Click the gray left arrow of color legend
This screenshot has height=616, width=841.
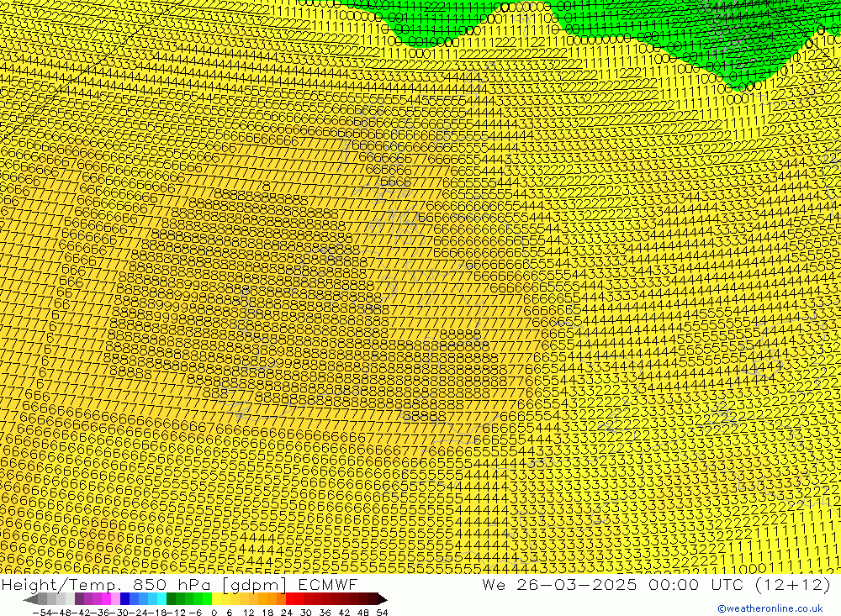tap(31, 599)
